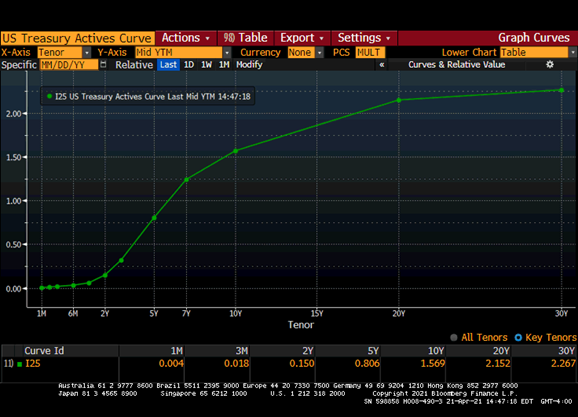Click the 20Y data point on the curve
This screenshot has width=578, height=417.
pos(398,100)
